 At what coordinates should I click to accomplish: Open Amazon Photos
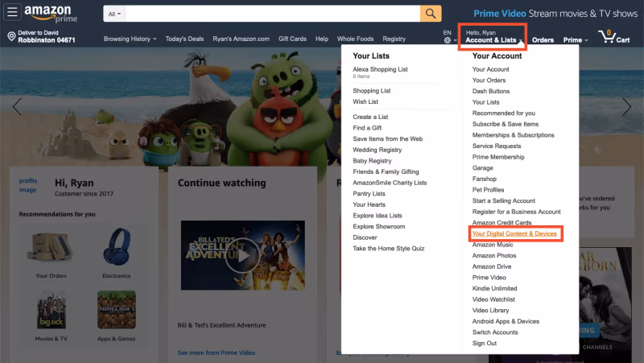click(494, 255)
